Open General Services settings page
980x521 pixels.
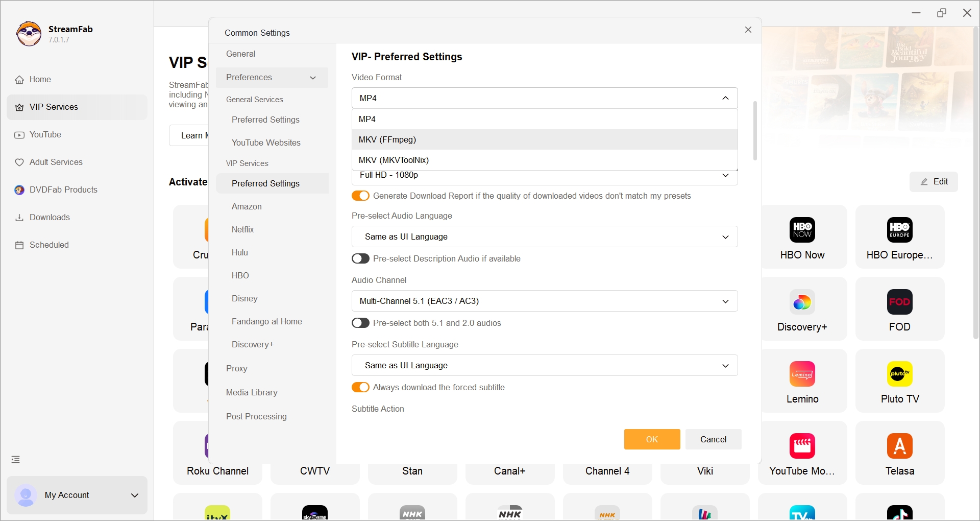[x=255, y=100]
